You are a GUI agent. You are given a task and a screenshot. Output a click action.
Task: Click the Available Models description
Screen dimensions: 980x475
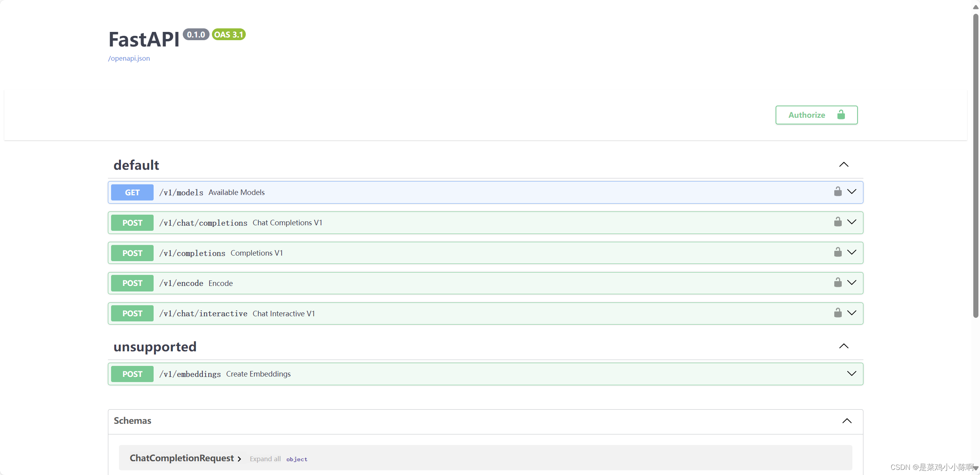(236, 192)
